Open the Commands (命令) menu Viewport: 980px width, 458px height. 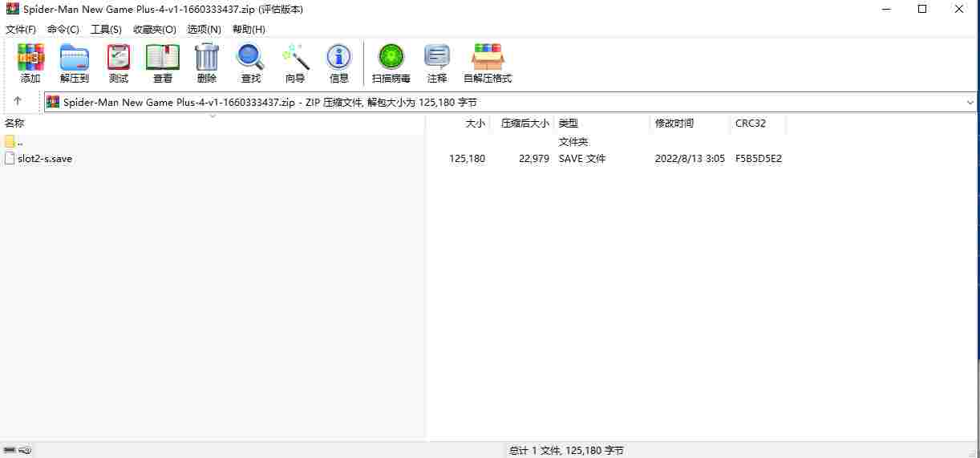tap(63, 29)
